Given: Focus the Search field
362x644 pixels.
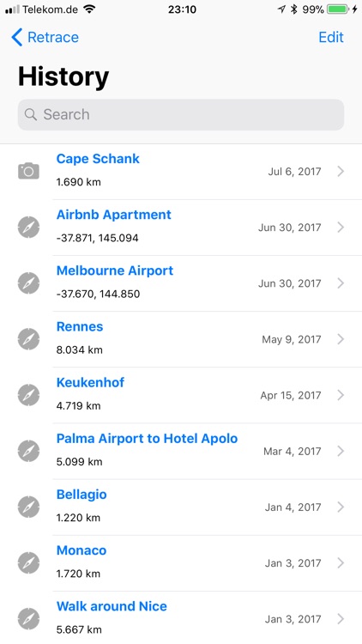Looking at the screenshot, I should coord(181,114).
